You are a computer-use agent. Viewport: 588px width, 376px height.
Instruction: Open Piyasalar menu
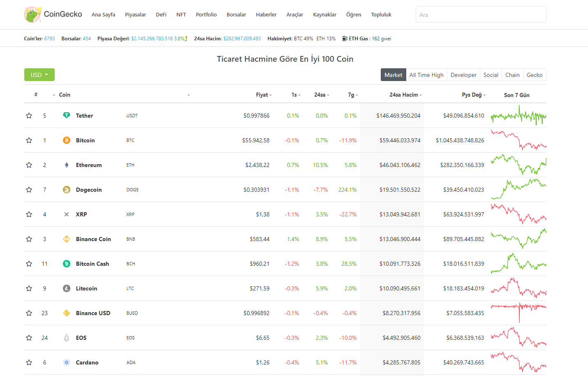(135, 14)
